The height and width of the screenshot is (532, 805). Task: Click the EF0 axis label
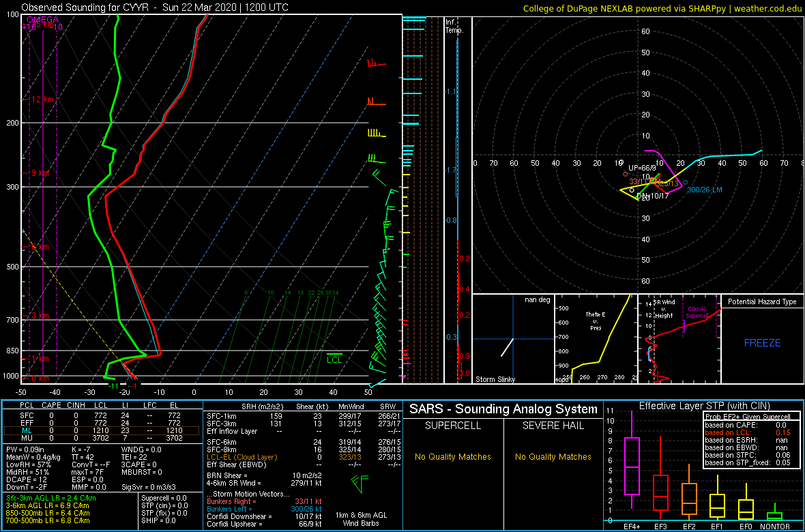[x=746, y=527]
